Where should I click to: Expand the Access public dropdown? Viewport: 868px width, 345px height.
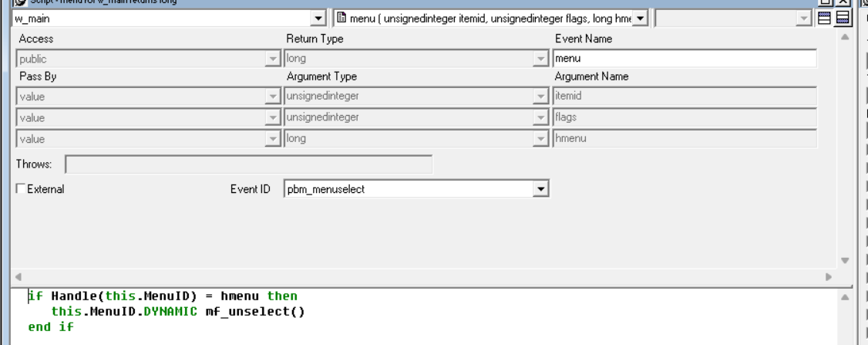273,59
